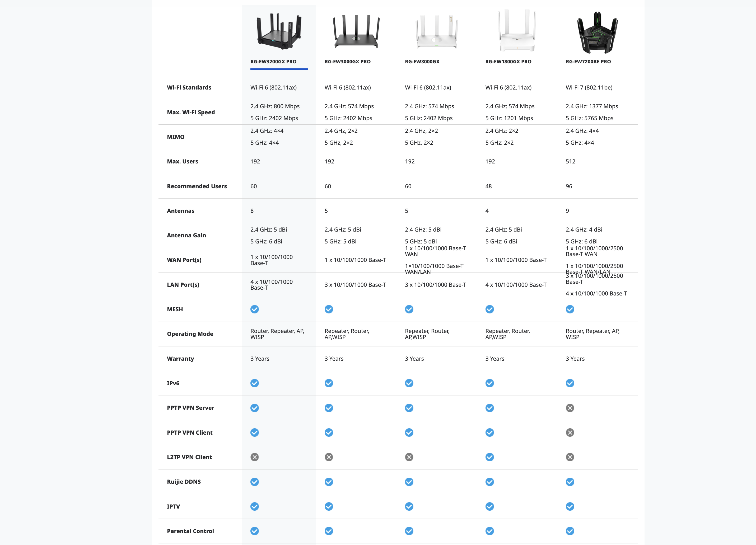Select the RG-EW3000GX PRO column header
The width and height of the screenshot is (756, 545).
click(347, 62)
